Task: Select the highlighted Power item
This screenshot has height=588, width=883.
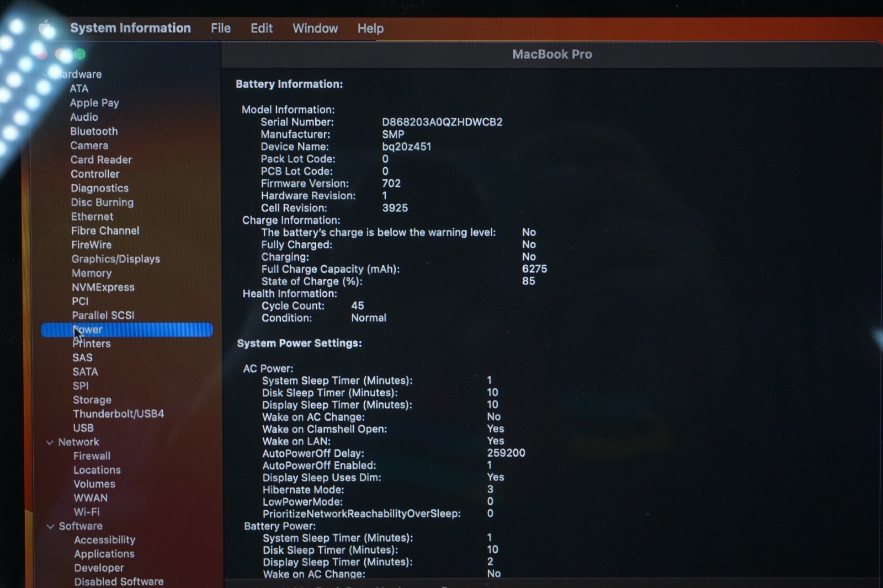Action: point(127,330)
